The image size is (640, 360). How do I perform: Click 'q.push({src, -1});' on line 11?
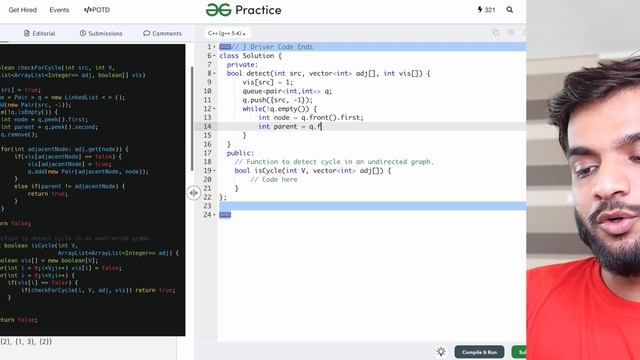point(278,100)
